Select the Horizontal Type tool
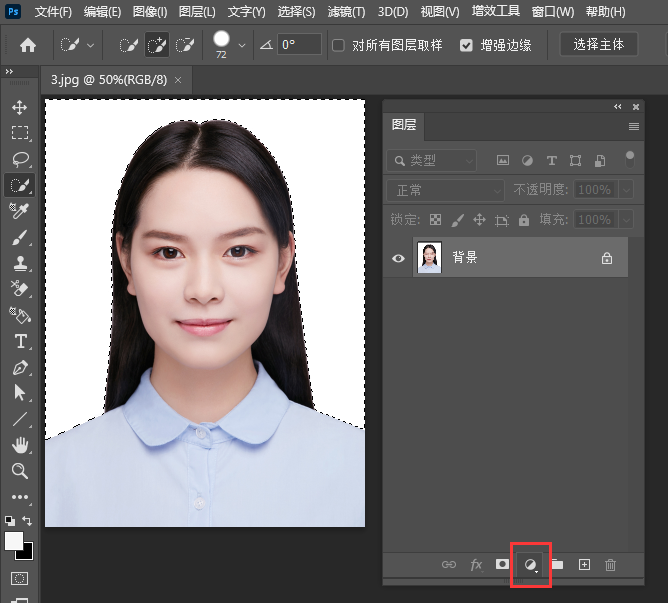The image size is (668, 603). 19,342
